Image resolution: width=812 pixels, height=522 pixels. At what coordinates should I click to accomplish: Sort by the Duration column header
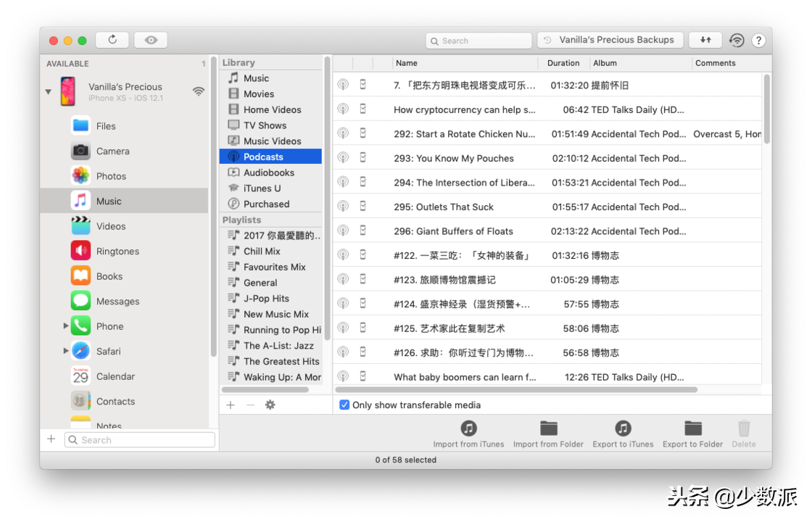563,62
